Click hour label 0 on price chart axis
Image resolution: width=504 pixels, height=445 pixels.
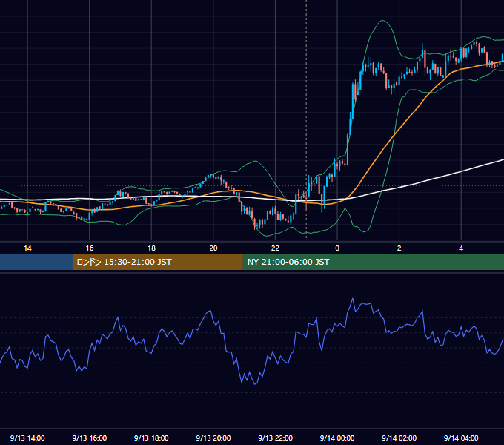click(x=337, y=248)
